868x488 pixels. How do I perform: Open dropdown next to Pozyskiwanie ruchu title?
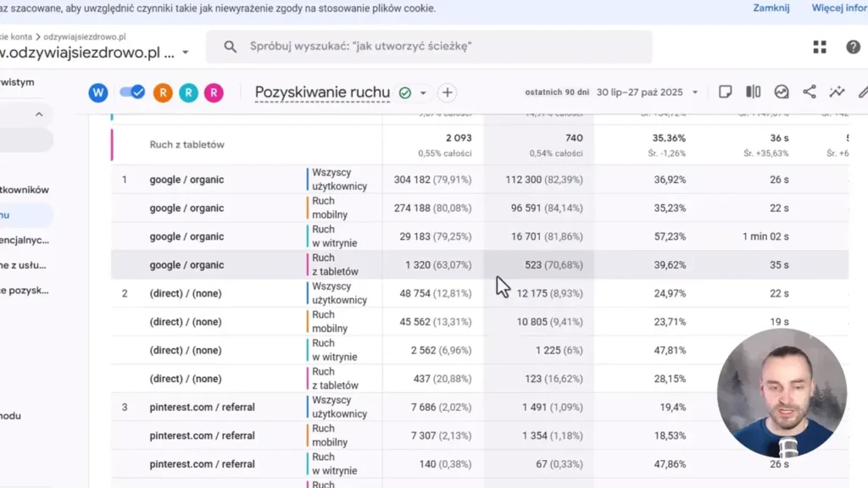click(x=423, y=93)
